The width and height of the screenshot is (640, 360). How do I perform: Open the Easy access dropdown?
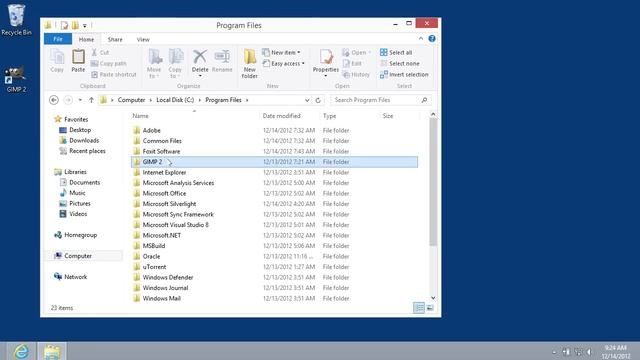(x=284, y=64)
